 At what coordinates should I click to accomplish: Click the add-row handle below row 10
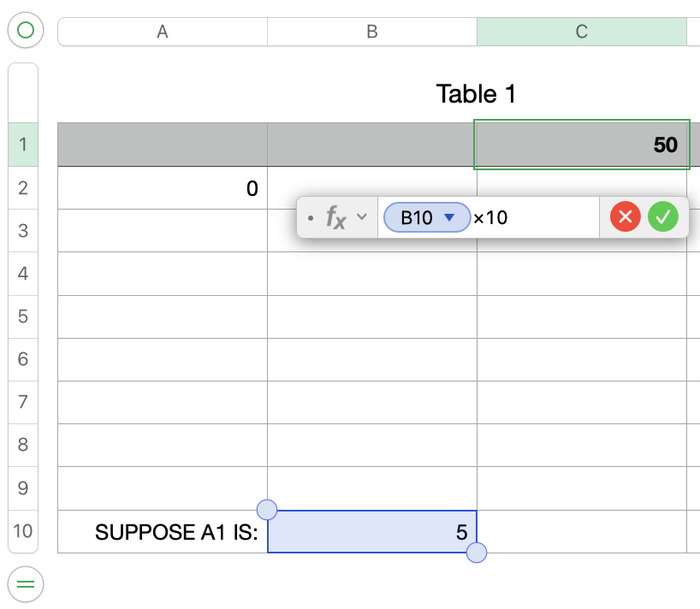tap(25, 584)
